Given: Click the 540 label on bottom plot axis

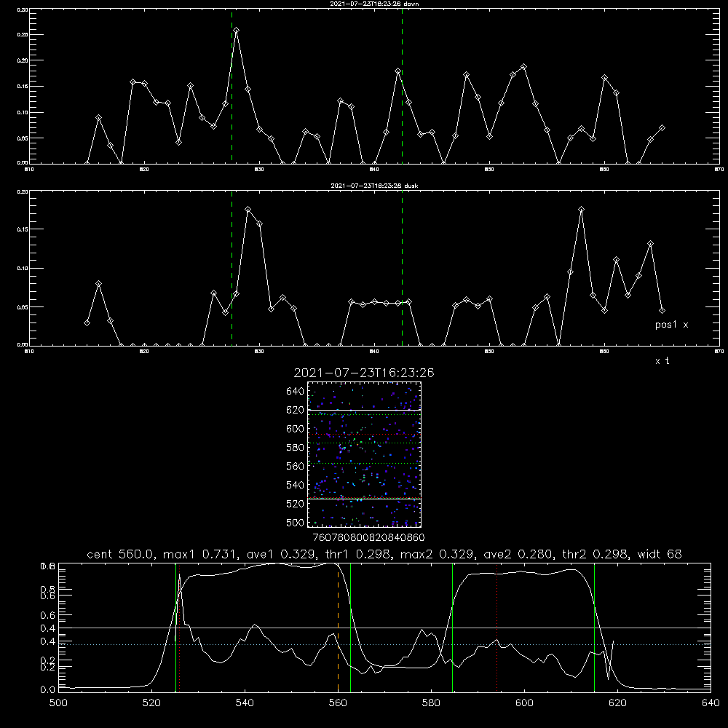Looking at the screenshot, I should coord(245,703).
